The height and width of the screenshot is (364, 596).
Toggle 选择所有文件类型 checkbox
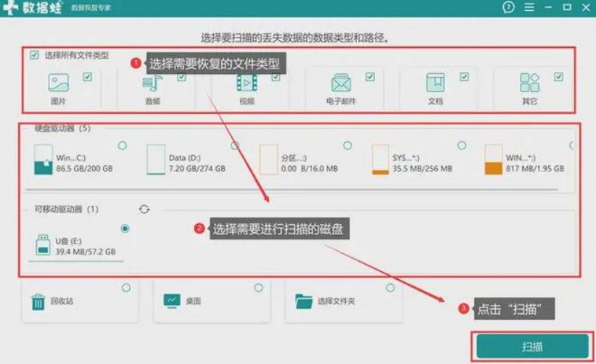pos(34,55)
